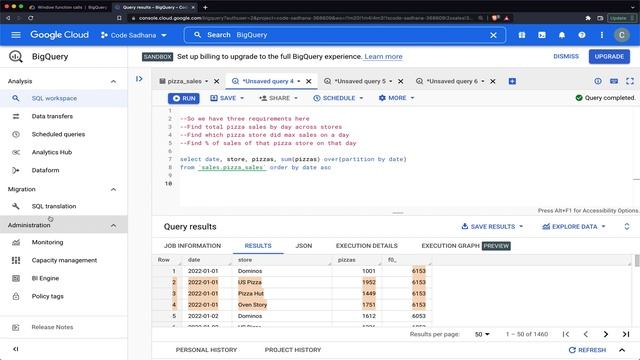Image resolution: width=640 pixels, height=360 pixels.
Task: Collapse the Migration section
Action: [113, 189]
